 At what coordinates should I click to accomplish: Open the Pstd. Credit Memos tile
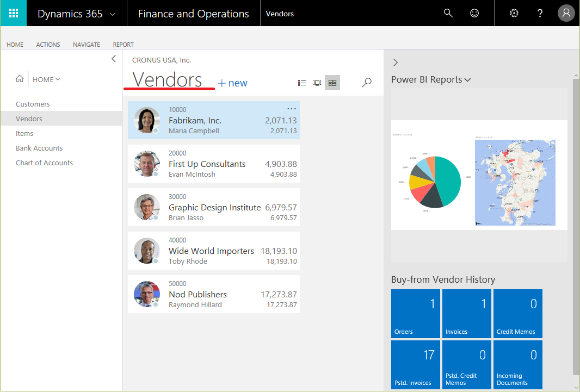(466, 365)
